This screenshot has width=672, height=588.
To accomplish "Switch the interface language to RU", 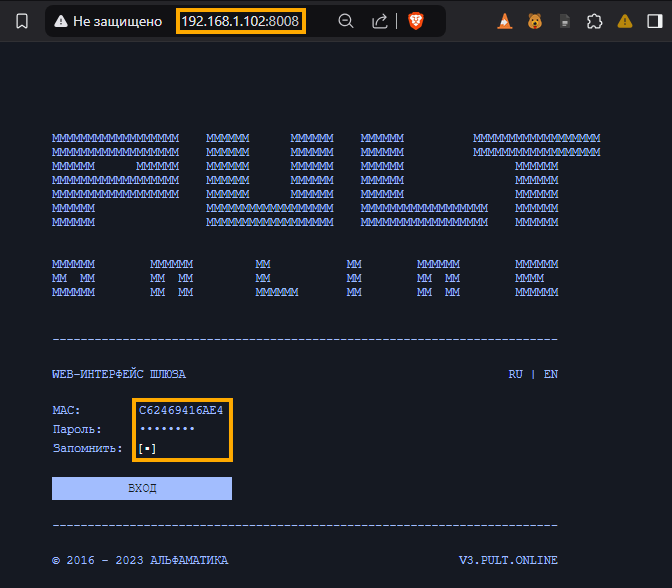I will 515,374.
